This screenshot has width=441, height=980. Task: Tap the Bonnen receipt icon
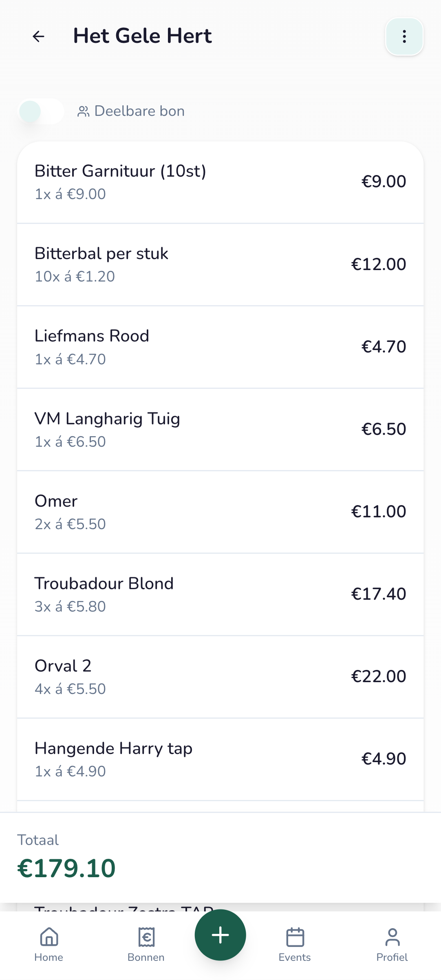pyautogui.click(x=146, y=936)
